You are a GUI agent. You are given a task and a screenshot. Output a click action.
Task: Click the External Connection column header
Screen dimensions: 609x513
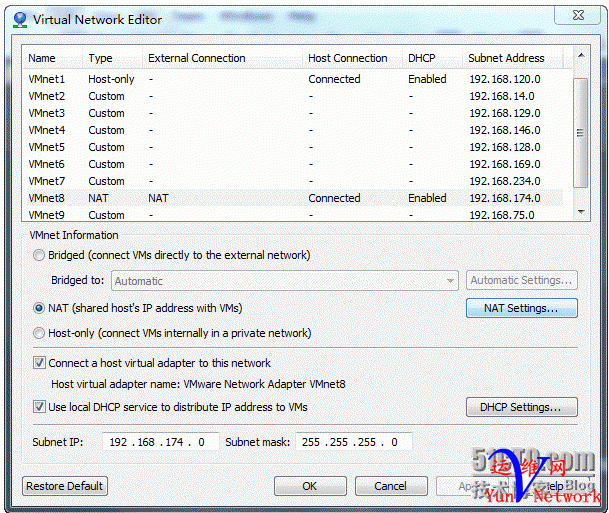223,58
